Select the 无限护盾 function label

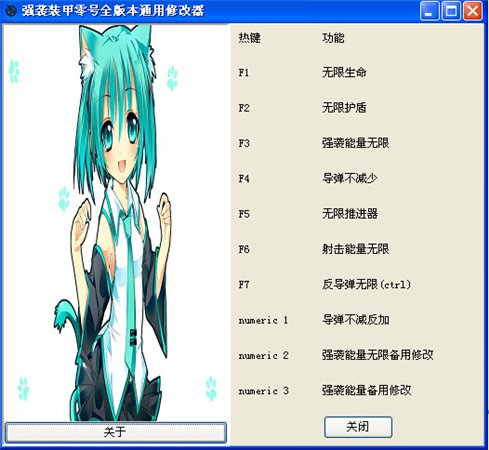point(344,108)
